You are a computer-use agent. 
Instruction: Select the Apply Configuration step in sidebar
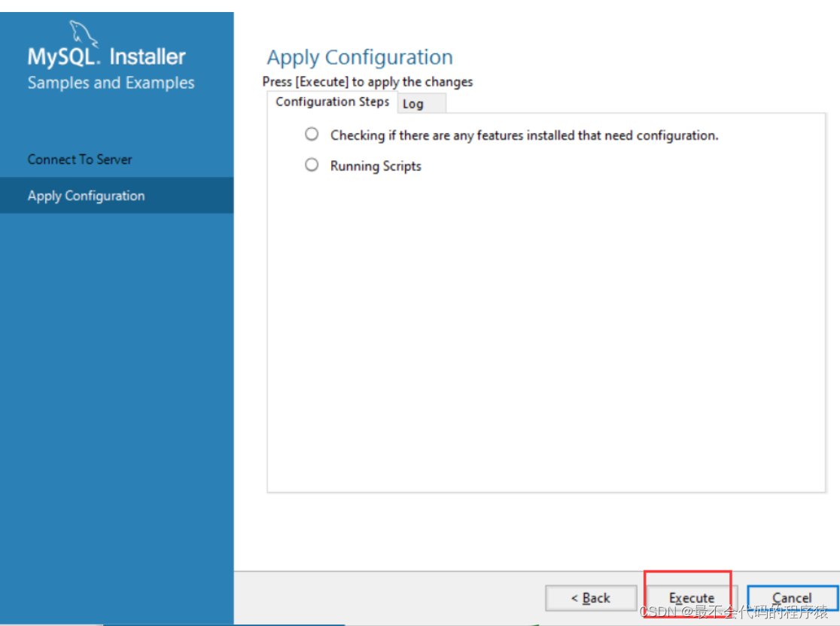86,196
